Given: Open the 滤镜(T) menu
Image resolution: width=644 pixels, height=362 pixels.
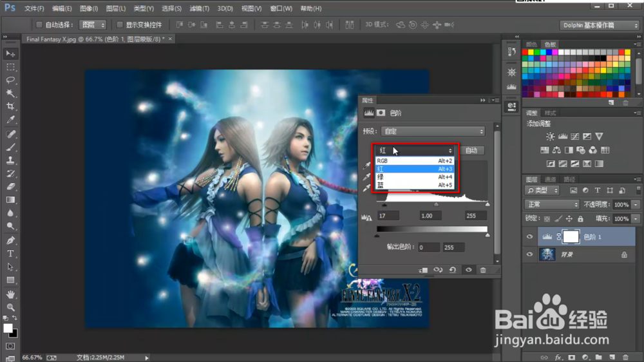Looking at the screenshot, I should click(199, 8).
